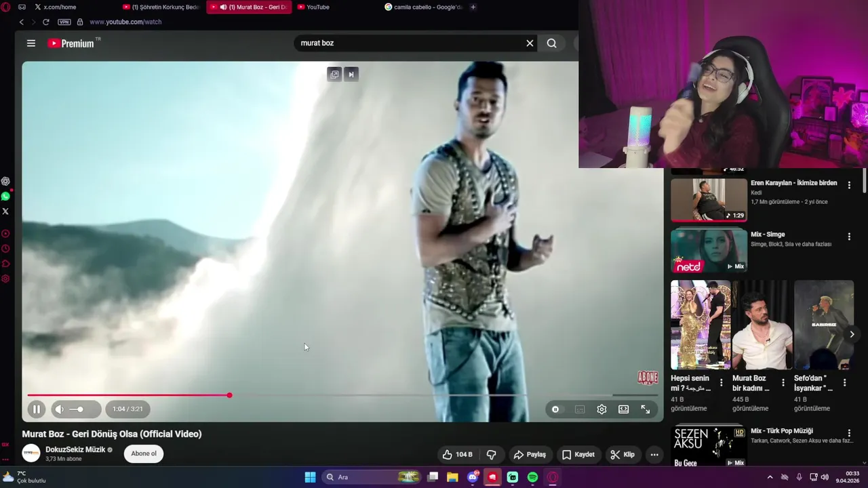The image size is (868, 488).
Task: Open the ChatGPT icon in Opera sidebar
Action: 5,181
